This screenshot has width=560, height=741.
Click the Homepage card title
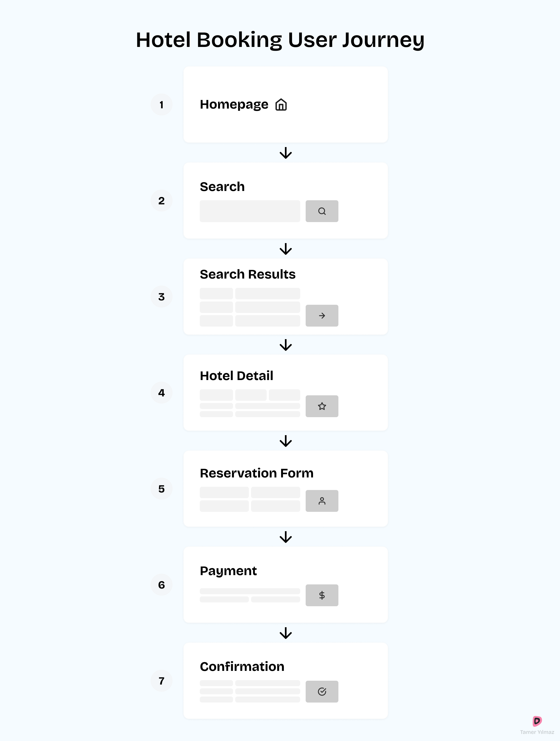234,104
